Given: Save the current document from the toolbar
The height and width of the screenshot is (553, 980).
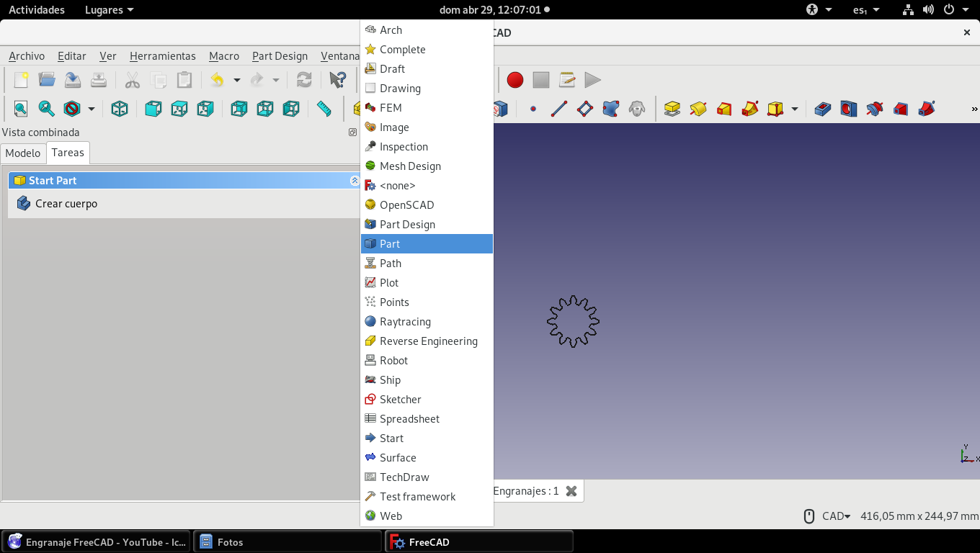Looking at the screenshot, I should pos(73,80).
